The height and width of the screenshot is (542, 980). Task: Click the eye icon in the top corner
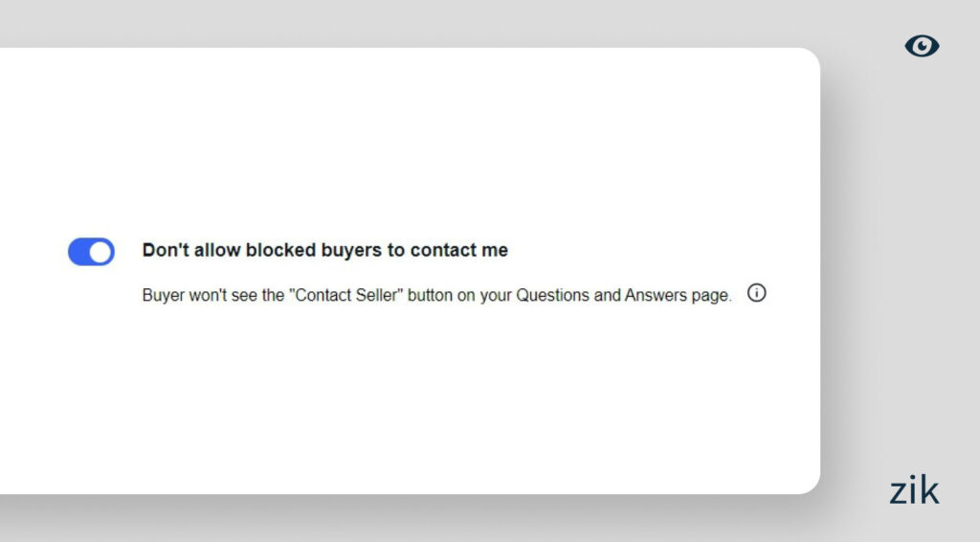[x=922, y=46]
